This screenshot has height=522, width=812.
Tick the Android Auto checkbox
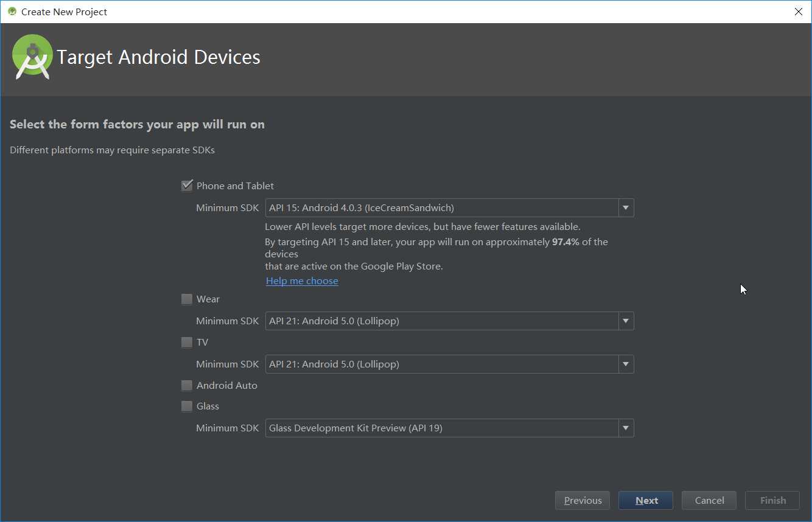pyautogui.click(x=187, y=386)
